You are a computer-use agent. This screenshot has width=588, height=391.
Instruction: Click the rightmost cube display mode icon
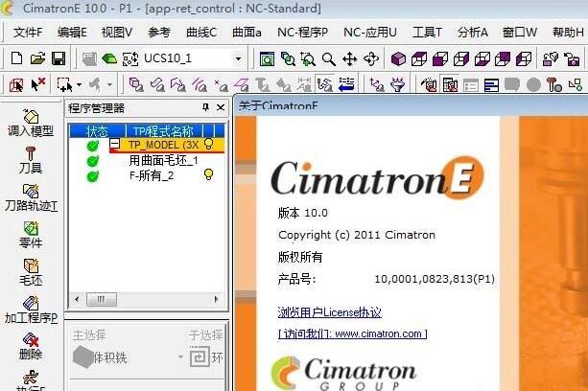coord(524,58)
